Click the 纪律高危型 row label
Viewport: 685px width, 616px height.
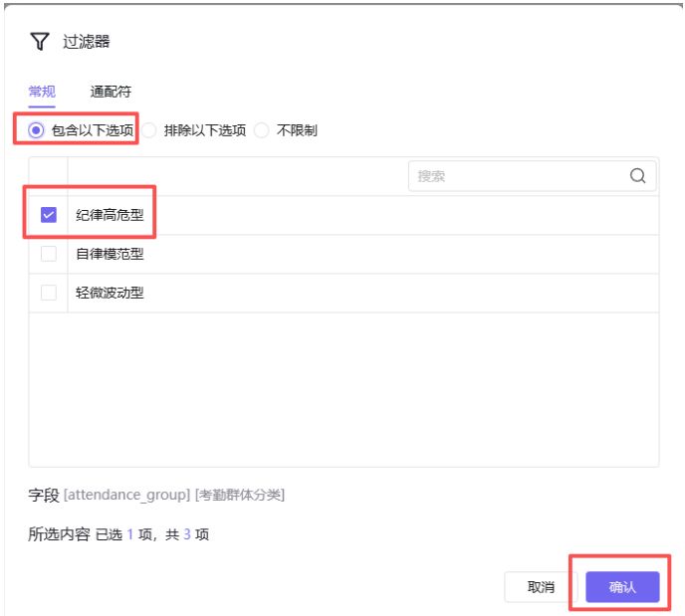click(x=110, y=215)
